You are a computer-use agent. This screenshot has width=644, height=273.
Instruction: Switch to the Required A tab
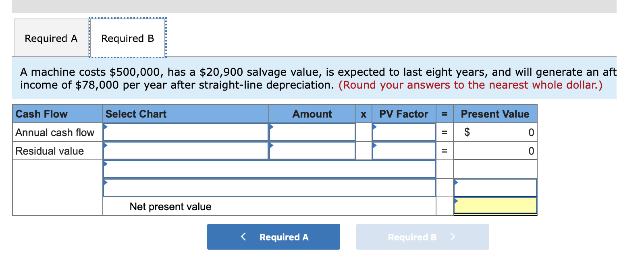tap(50, 38)
